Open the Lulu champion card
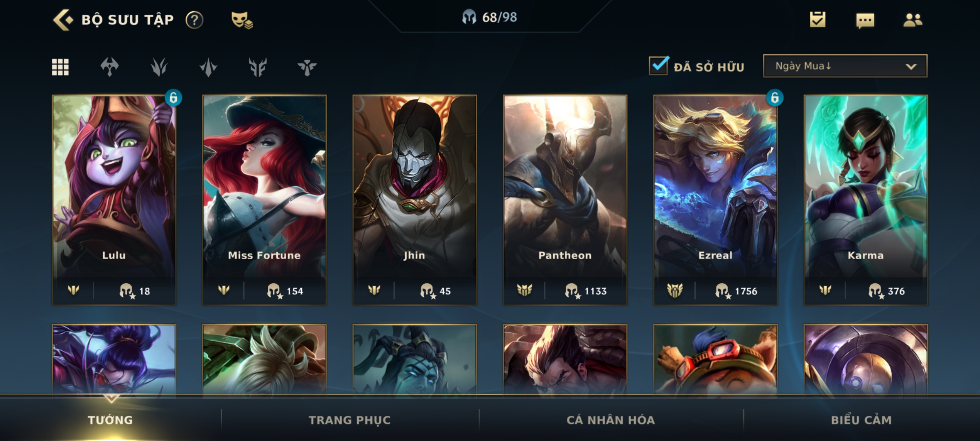The image size is (980, 441). [x=114, y=200]
